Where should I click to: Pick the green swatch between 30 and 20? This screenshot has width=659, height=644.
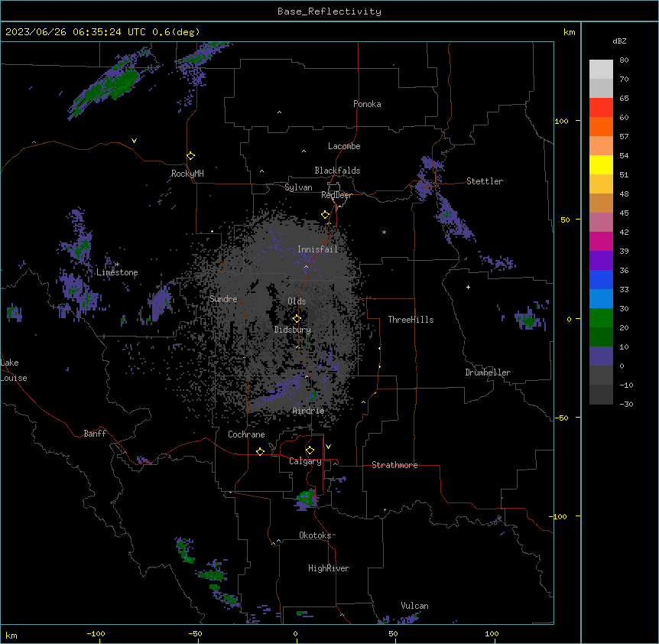(601, 318)
